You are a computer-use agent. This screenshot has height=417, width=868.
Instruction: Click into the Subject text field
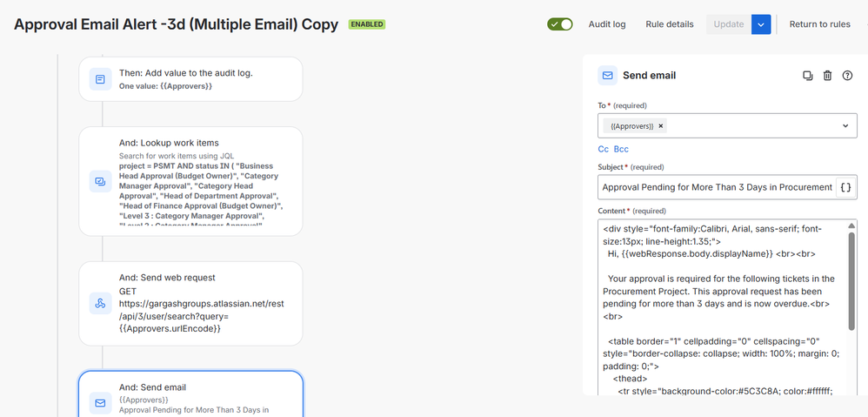(715, 187)
